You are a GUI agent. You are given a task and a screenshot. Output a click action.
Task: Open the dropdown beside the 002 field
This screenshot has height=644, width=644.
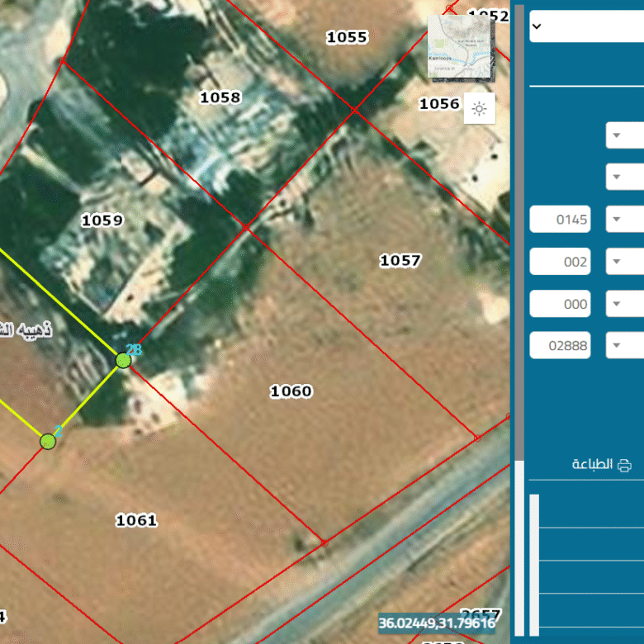[623, 262]
